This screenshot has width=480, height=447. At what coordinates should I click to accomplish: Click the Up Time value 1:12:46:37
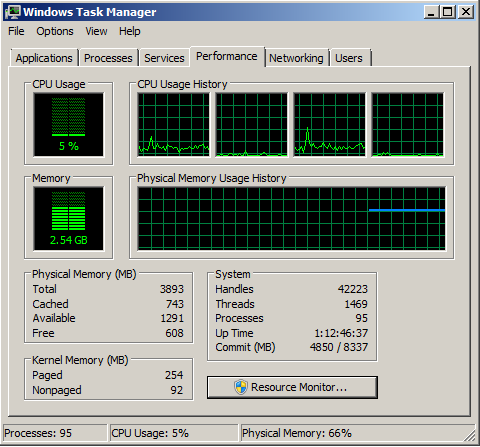[x=341, y=333]
